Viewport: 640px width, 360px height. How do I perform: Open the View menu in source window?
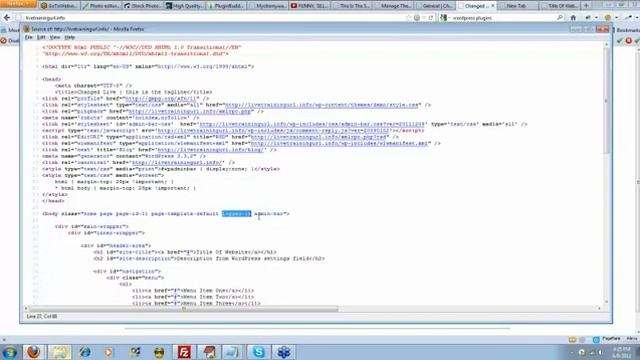pyautogui.click(x=55, y=37)
